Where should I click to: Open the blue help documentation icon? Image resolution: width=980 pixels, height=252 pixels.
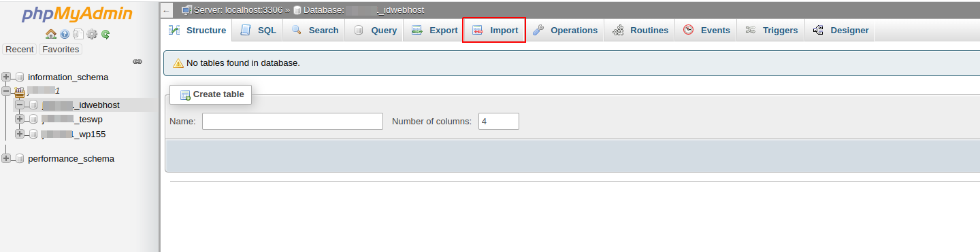point(65,34)
